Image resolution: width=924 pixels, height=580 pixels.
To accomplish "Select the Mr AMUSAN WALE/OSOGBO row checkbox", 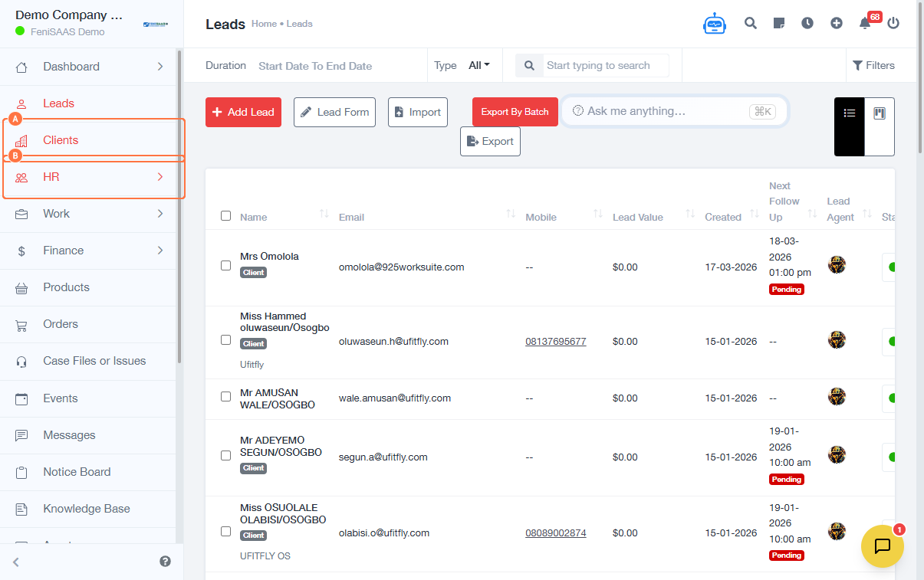I will [x=225, y=397].
